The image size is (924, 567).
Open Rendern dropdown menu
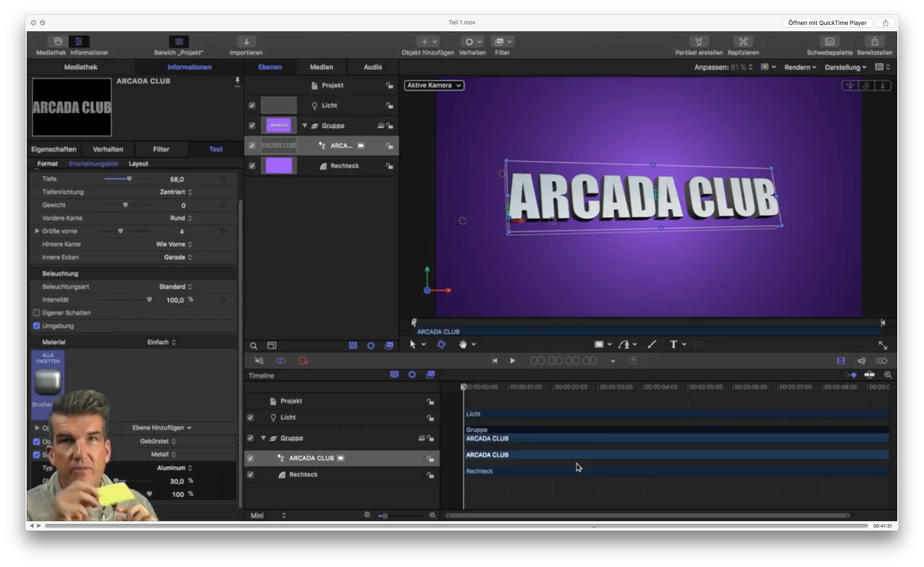(800, 68)
